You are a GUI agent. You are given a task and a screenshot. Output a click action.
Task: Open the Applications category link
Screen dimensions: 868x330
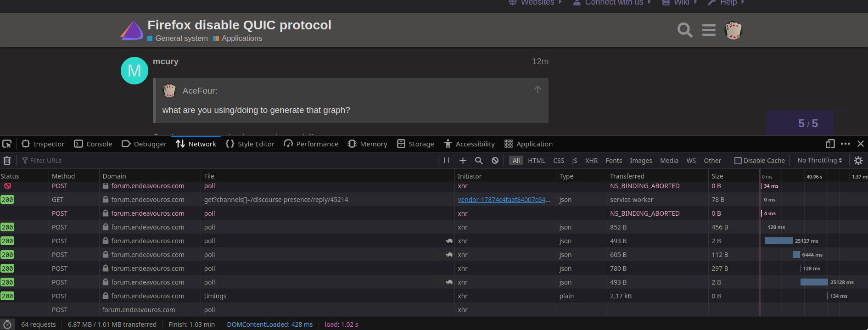click(238, 39)
